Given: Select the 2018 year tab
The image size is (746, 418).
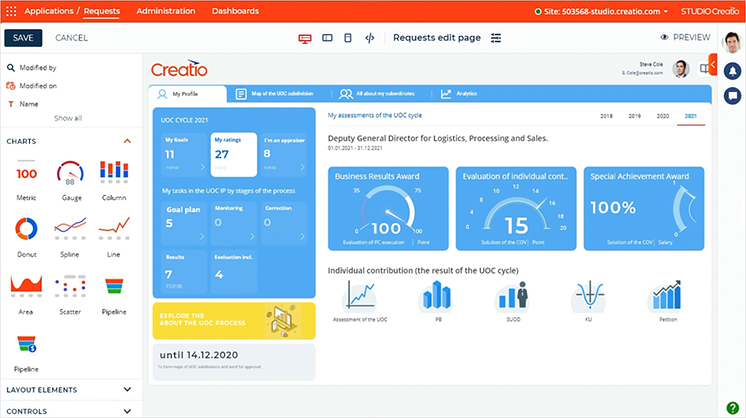Looking at the screenshot, I should (x=606, y=116).
